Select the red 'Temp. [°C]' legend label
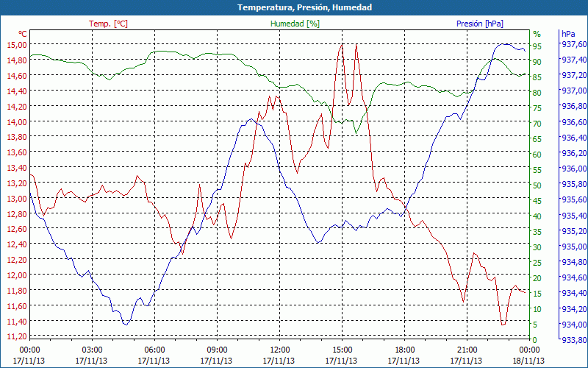Viewport: 588px width, 368px height. point(108,24)
